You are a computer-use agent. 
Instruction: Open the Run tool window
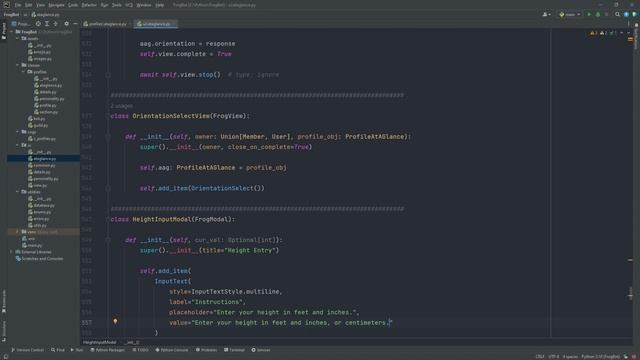click(77, 350)
